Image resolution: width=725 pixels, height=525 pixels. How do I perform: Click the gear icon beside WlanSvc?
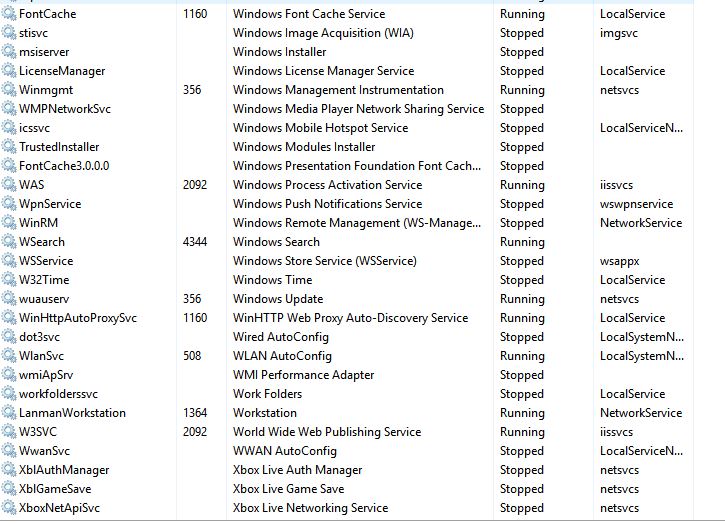click(9, 356)
